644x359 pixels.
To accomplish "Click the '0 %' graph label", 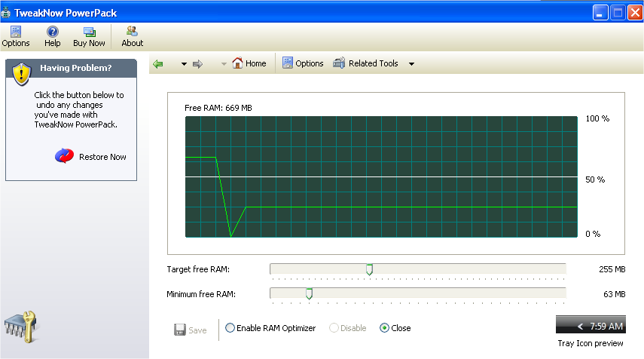I will [x=593, y=234].
